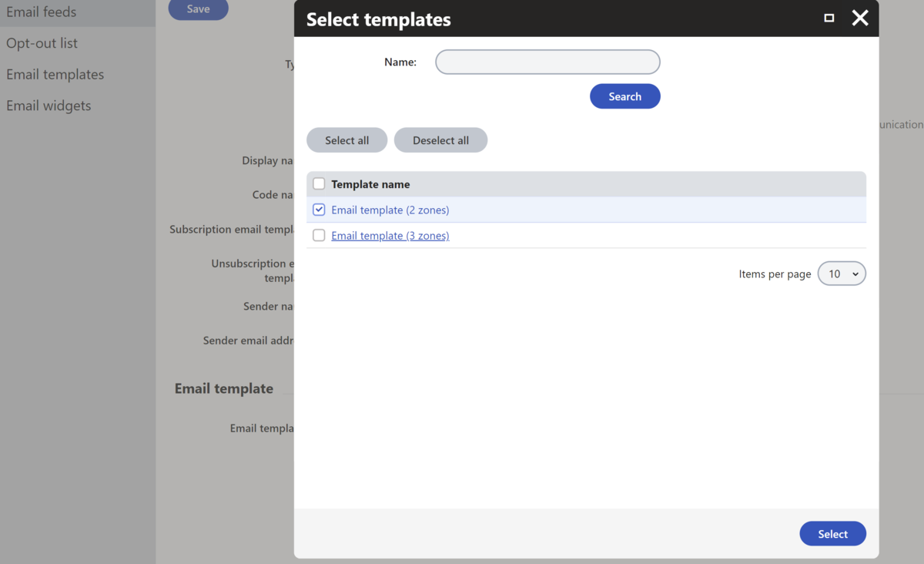Image resolution: width=924 pixels, height=564 pixels.
Task: Click the Template name column header
Action: 370,184
